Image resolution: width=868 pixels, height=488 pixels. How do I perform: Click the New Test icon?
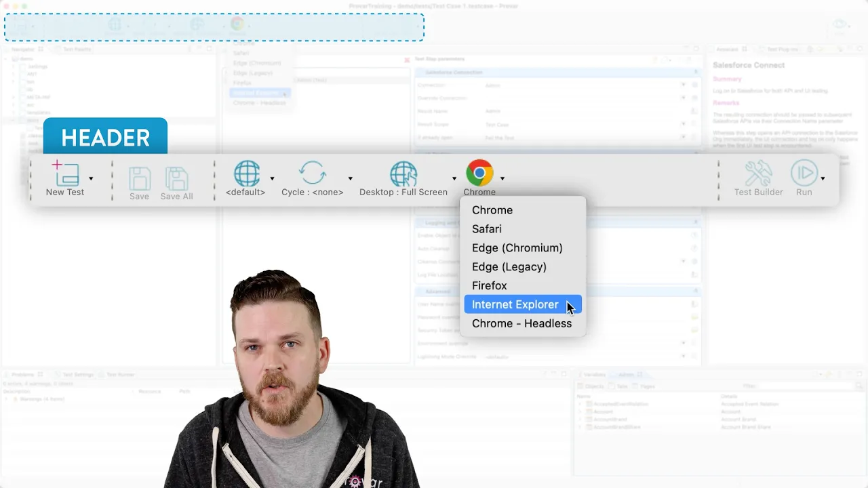(65, 174)
